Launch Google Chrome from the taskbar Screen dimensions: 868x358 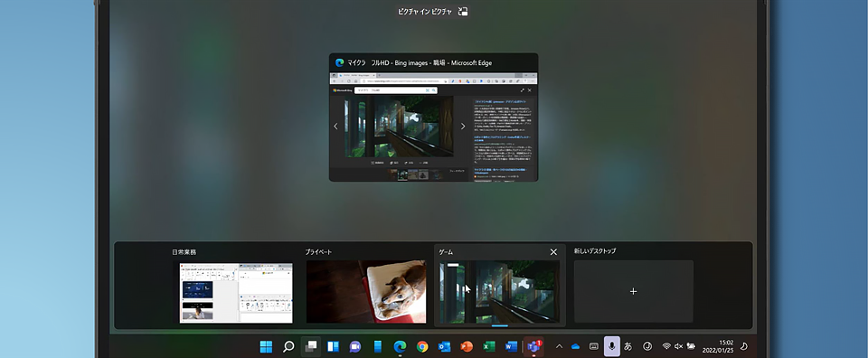tap(422, 347)
